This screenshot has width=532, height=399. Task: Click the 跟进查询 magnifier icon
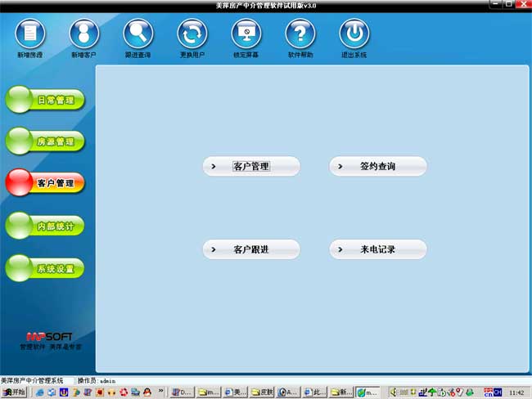coord(138,34)
